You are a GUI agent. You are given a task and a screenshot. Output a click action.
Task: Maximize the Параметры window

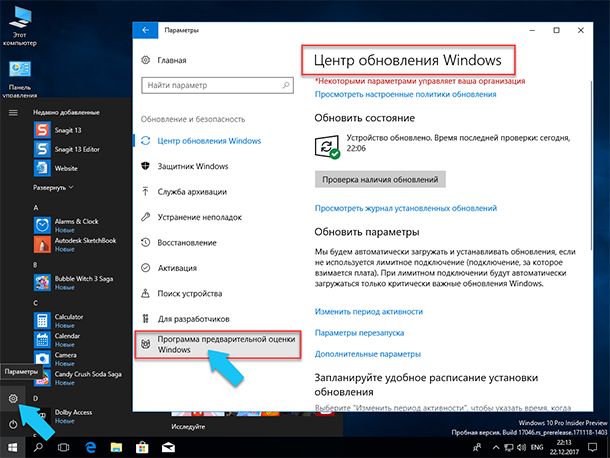[556, 30]
